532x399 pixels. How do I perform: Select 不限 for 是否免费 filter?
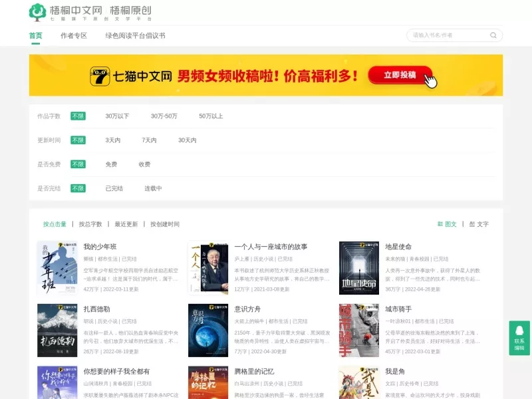[78, 164]
